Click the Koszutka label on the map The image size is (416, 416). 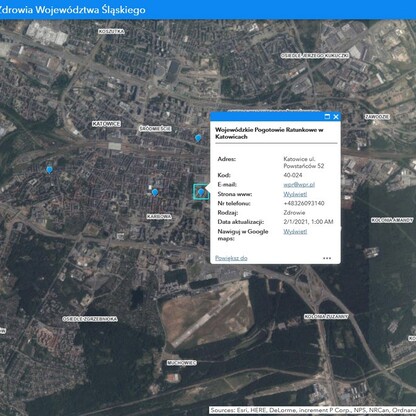pyautogui.click(x=111, y=31)
